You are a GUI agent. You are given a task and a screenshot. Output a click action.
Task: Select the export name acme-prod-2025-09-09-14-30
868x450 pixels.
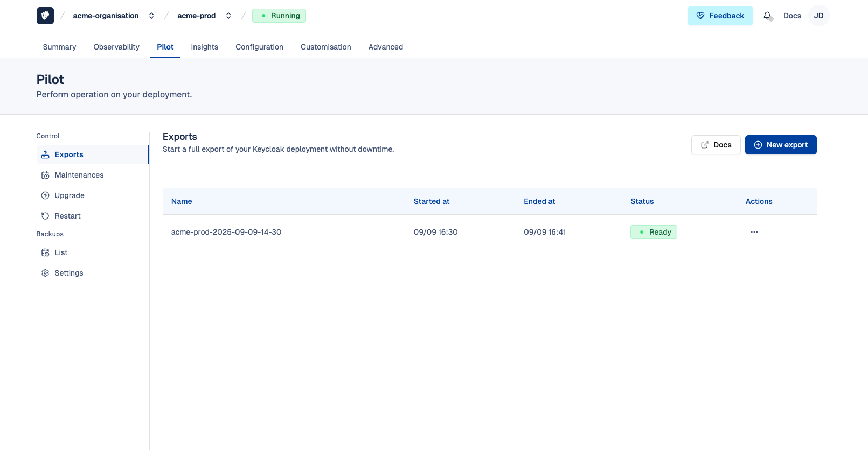(226, 232)
